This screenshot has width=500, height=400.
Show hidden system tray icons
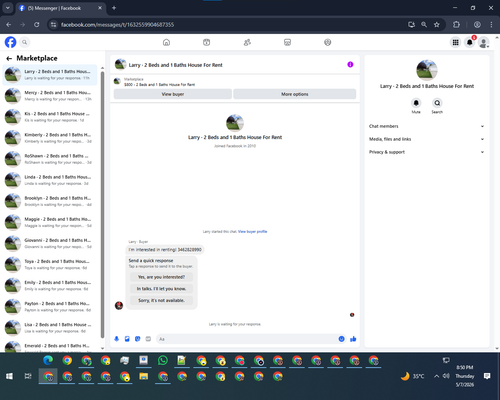click(x=436, y=376)
